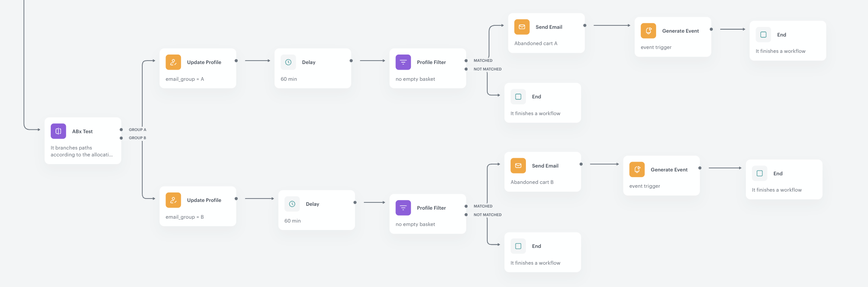Click the Update Profile icon for email_group = B
Viewport: 868px width, 287px height.
173,200
